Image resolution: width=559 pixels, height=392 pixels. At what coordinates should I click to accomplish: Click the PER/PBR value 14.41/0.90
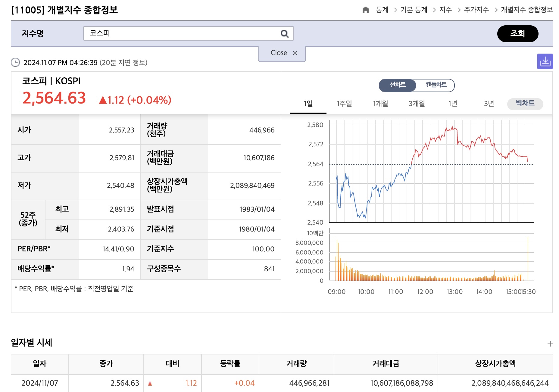(118, 249)
